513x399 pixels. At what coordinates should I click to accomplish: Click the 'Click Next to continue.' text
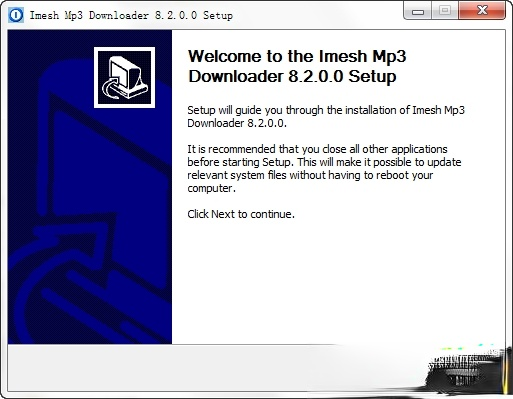(241, 214)
